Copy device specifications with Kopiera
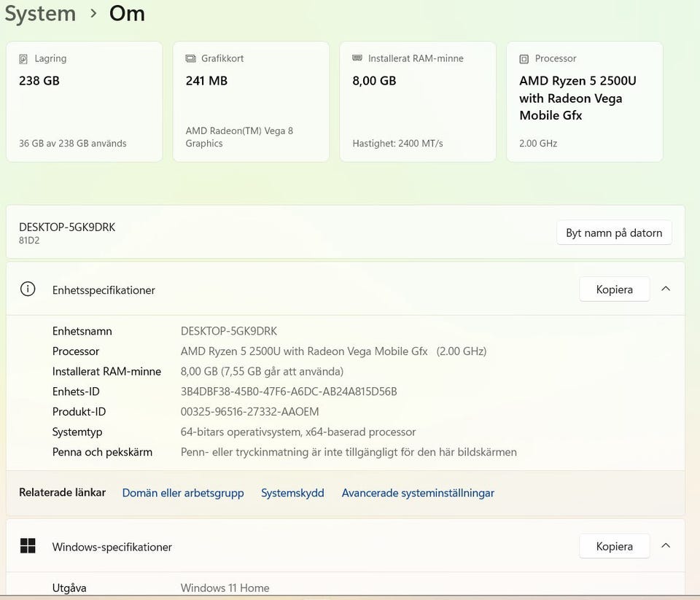Screen dimensions: 700x600 point(614,289)
